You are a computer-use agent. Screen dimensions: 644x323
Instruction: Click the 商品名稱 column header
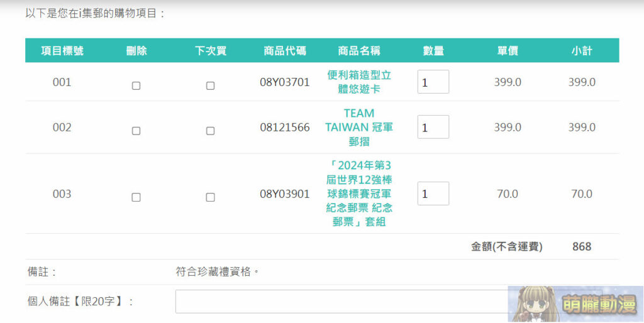tap(359, 51)
